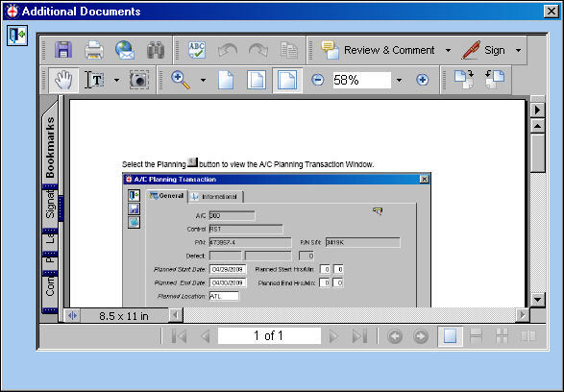Go to previous page
The height and width of the screenshot is (392, 564).
[206, 336]
